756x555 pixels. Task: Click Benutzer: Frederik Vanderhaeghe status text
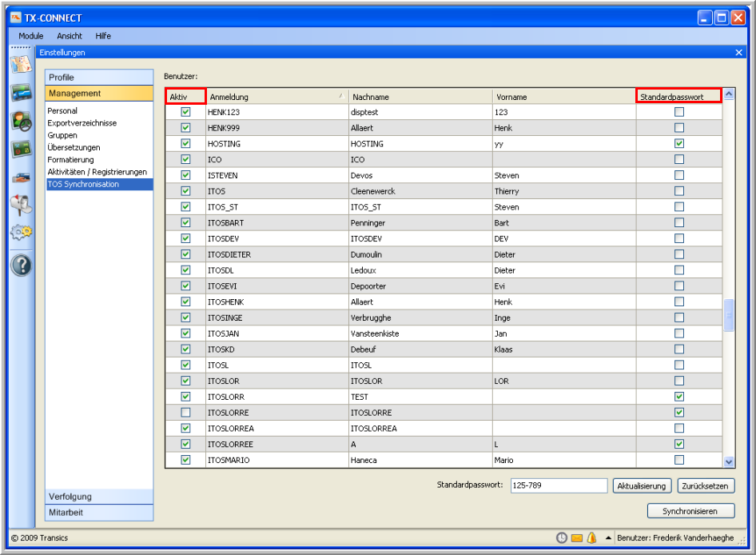(x=675, y=537)
